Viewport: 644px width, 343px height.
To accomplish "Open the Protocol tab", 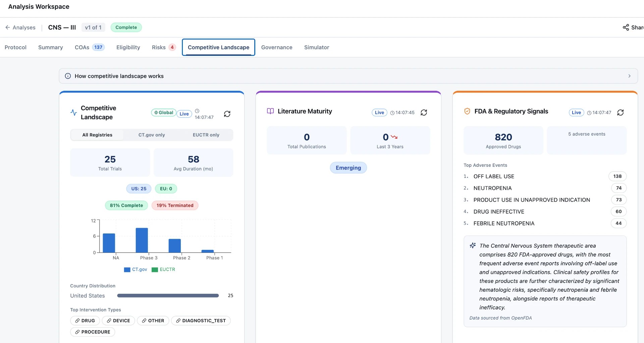I will point(15,48).
